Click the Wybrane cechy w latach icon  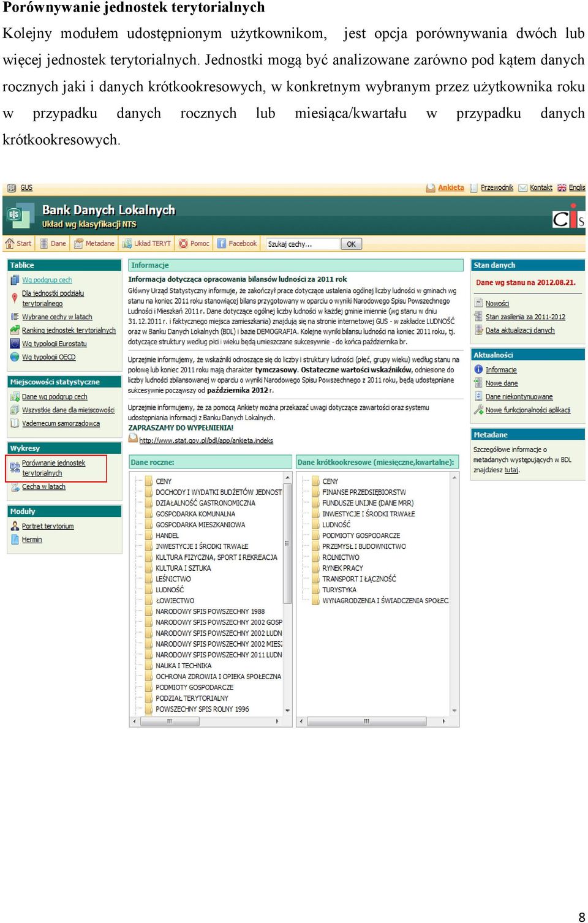click(x=15, y=317)
